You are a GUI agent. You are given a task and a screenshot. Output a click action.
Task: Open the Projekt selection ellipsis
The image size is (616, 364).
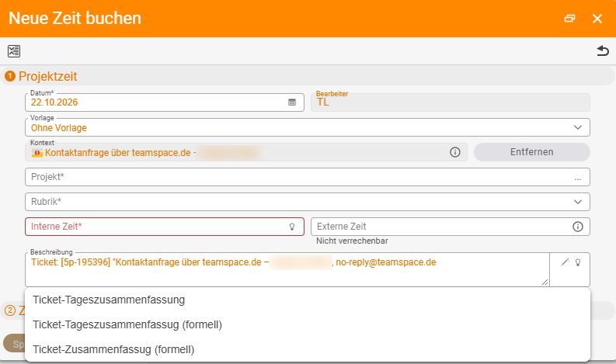click(577, 178)
